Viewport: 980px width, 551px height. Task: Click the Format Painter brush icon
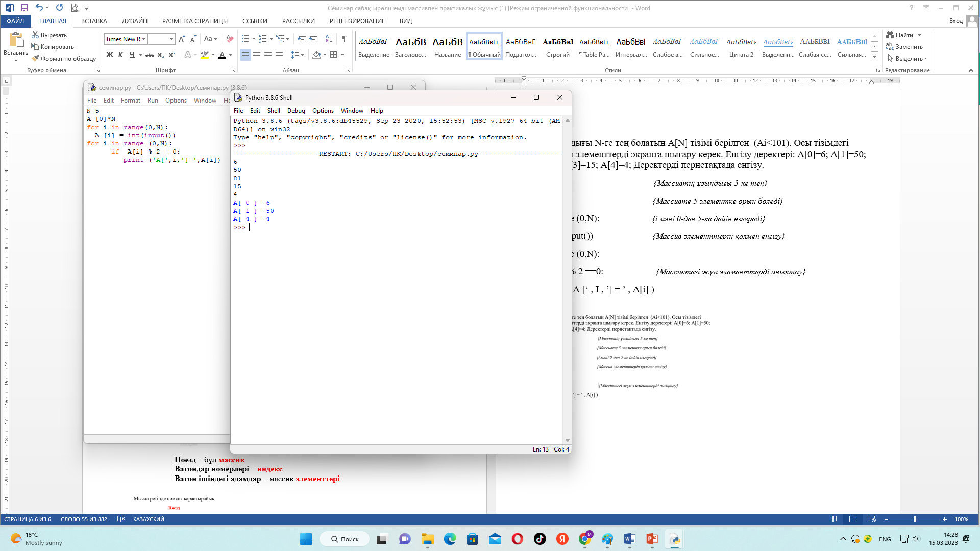coord(35,58)
